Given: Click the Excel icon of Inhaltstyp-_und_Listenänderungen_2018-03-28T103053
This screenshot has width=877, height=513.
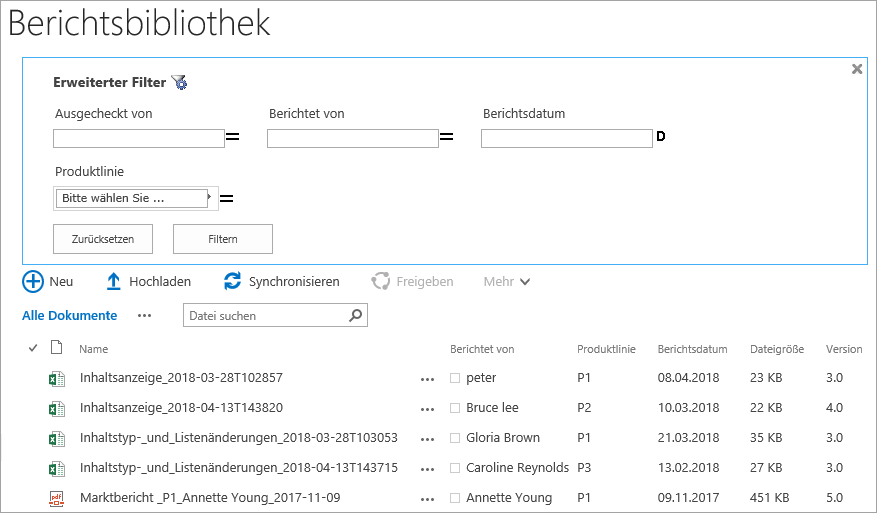Looking at the screenshot, I should (x=56, y=439).
